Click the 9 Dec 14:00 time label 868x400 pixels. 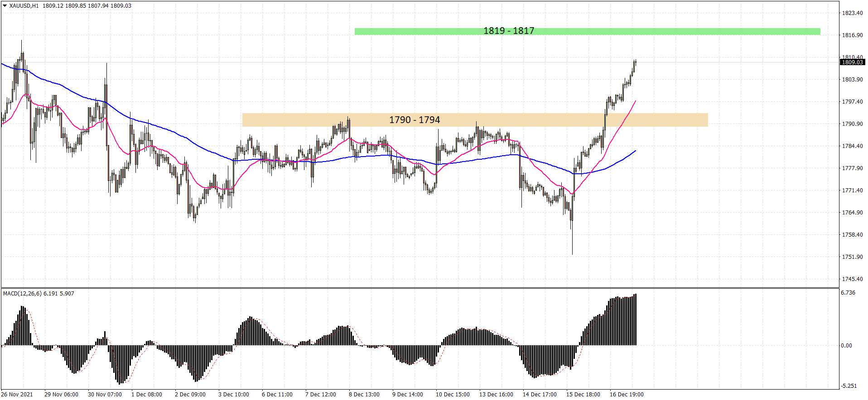(408, 395)
